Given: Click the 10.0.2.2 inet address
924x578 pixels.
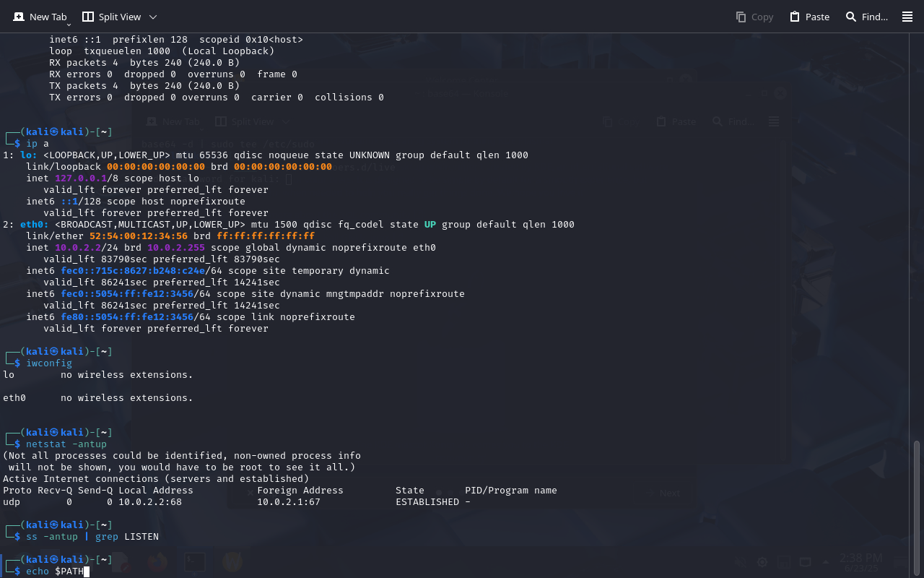Looking at the screenshot, I should coord(78,248).
